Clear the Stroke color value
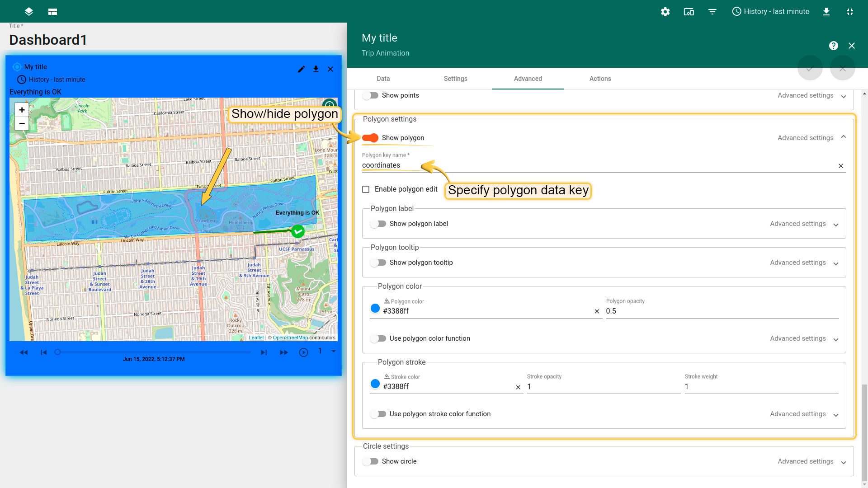 518,387
